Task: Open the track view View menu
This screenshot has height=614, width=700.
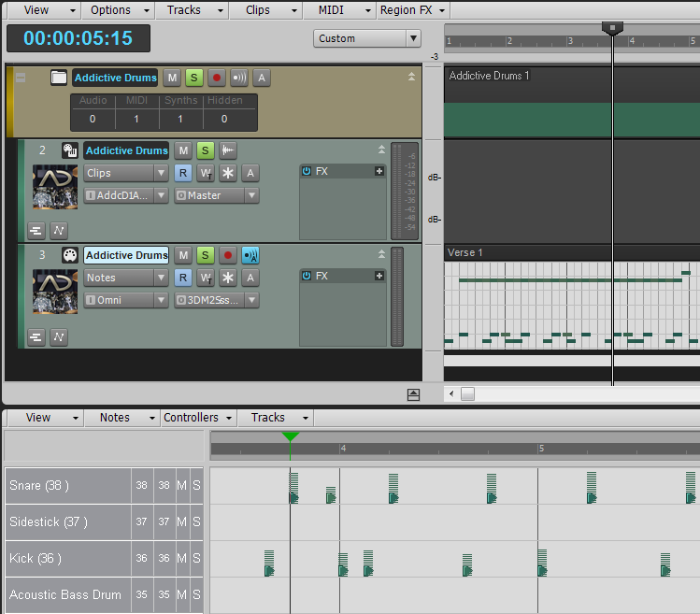Action: pyautogui.click(x=44, y=10)
